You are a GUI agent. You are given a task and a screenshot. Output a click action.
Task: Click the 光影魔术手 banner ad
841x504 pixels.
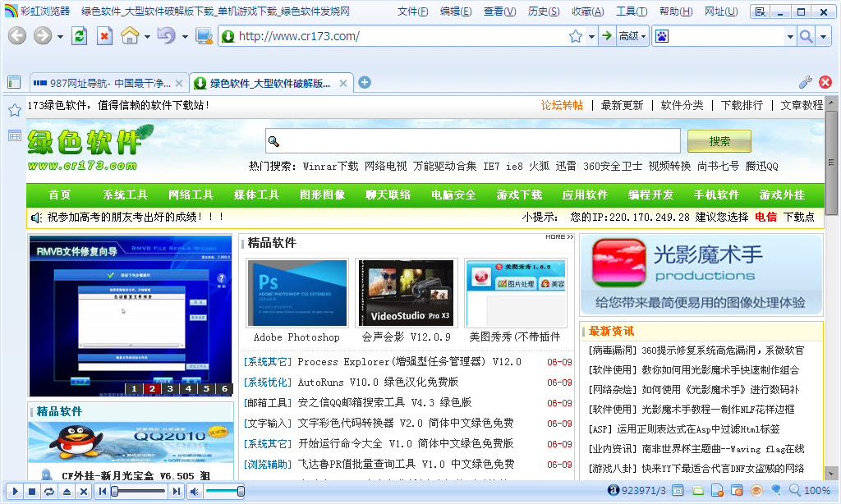click(701, 274)
